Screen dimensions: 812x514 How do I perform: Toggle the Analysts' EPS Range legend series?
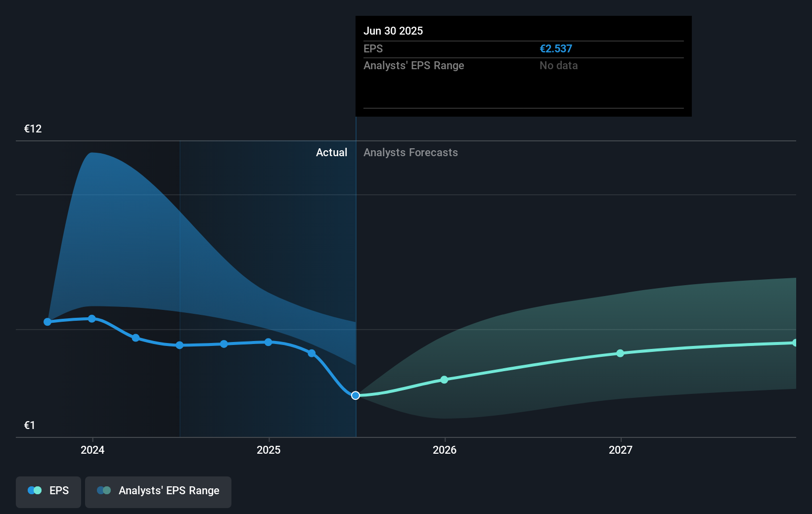(158, 491)
